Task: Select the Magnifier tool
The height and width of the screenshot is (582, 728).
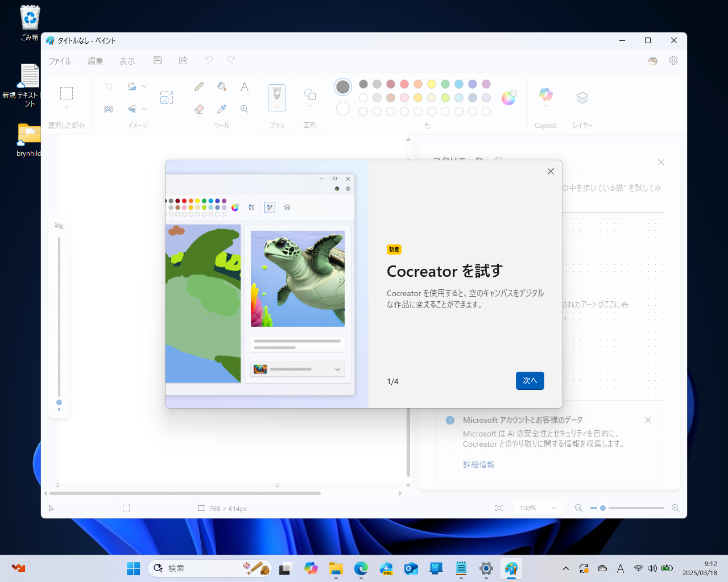Action: tap(244, 109)
